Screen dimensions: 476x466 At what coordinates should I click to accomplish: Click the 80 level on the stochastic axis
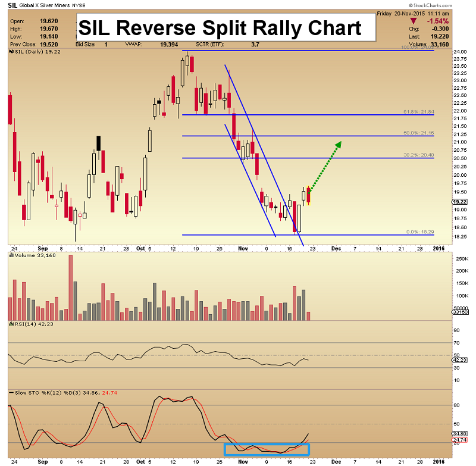coord(456,405)
